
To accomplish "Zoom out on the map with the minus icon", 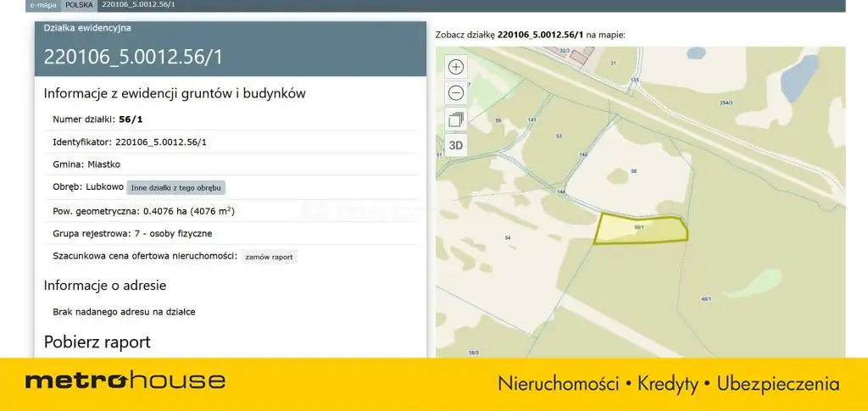I will tap(456, 93).
